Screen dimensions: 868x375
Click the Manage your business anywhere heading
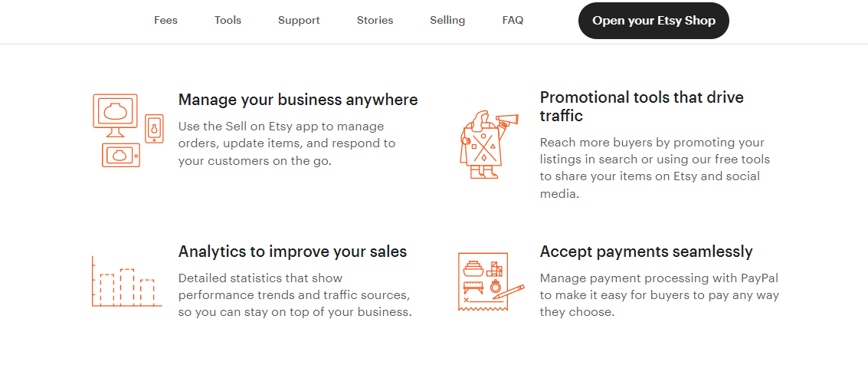coord(298,100)
